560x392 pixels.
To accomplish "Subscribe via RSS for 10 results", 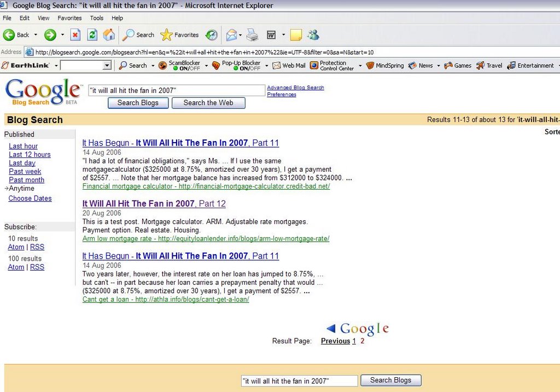I will 37,247.
